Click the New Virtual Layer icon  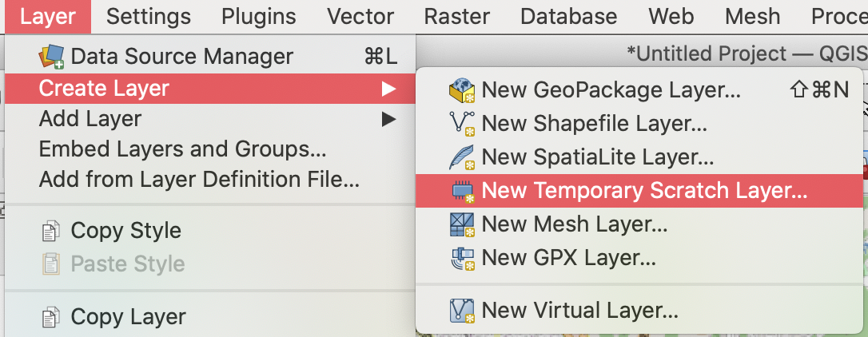coord(463,310)
